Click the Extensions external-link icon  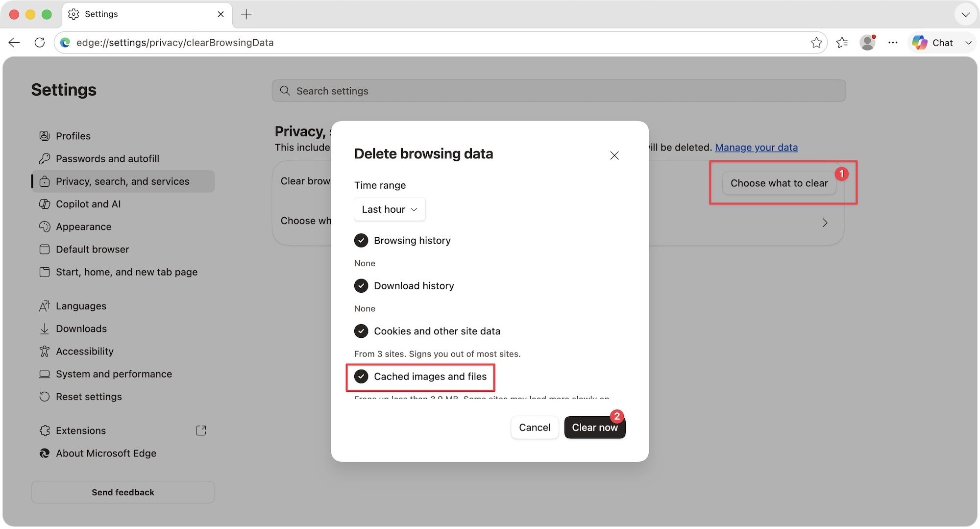[201, 430]
